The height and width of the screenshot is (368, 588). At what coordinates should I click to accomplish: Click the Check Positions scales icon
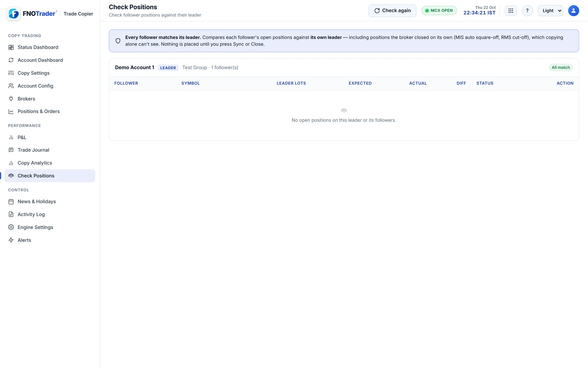(11, 176)
